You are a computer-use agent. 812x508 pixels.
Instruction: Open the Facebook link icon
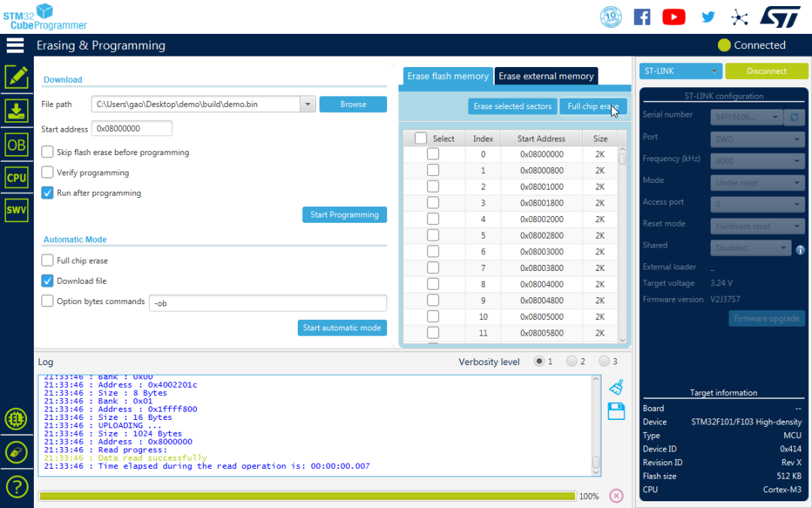pos(642,17)
